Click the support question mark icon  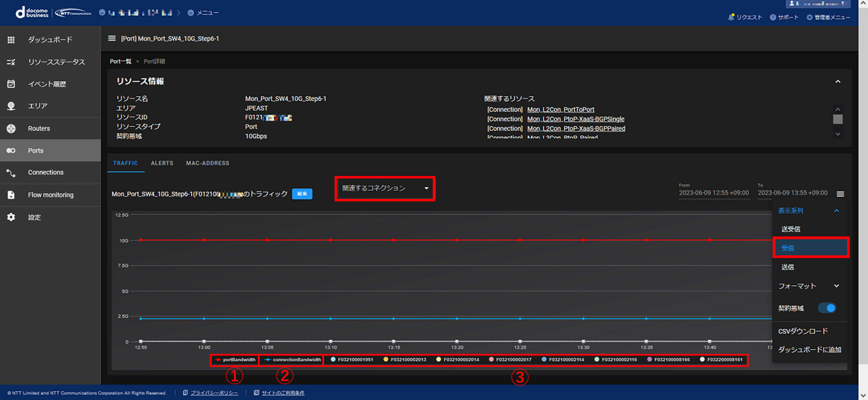click(x=773, y=17)
